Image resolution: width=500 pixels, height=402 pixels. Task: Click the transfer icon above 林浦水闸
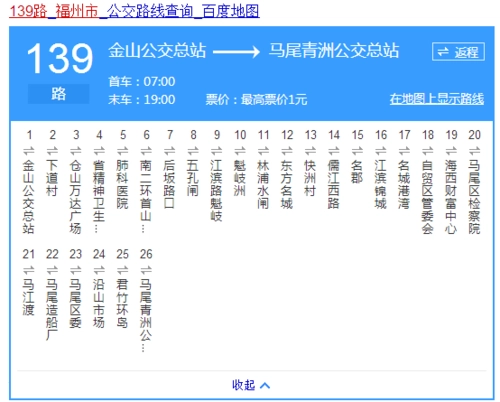click(263, 151)
